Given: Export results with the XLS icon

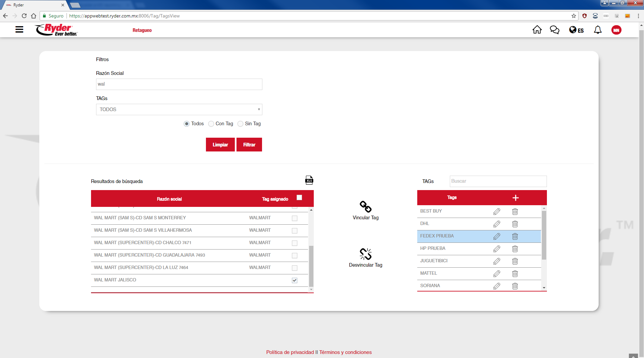Looking at the screenshot, I should 309,180.
